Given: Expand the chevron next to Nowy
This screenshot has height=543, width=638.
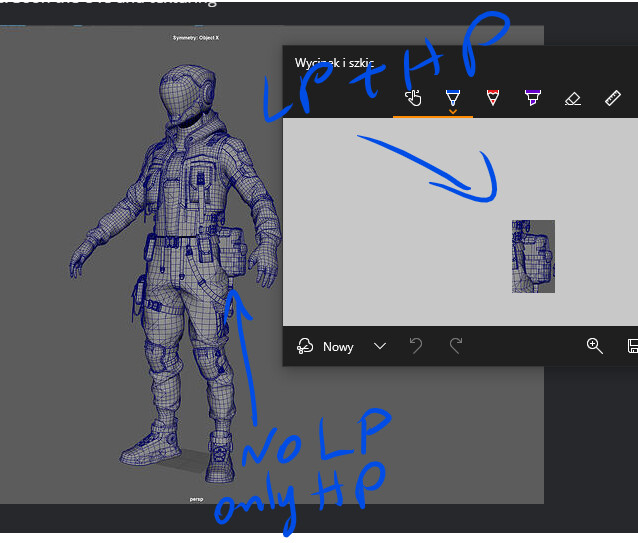Looking at the screenshot, I should [379, 346].
